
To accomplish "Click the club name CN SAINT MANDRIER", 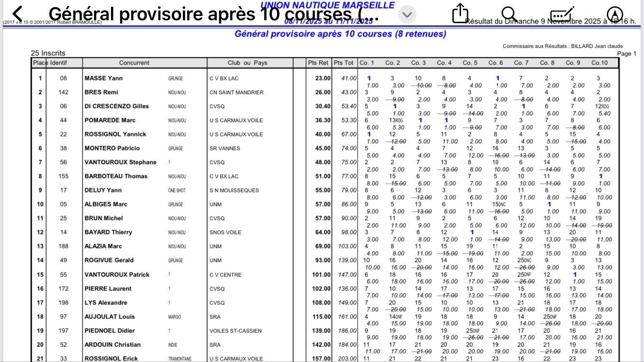I will pos(236,92).
